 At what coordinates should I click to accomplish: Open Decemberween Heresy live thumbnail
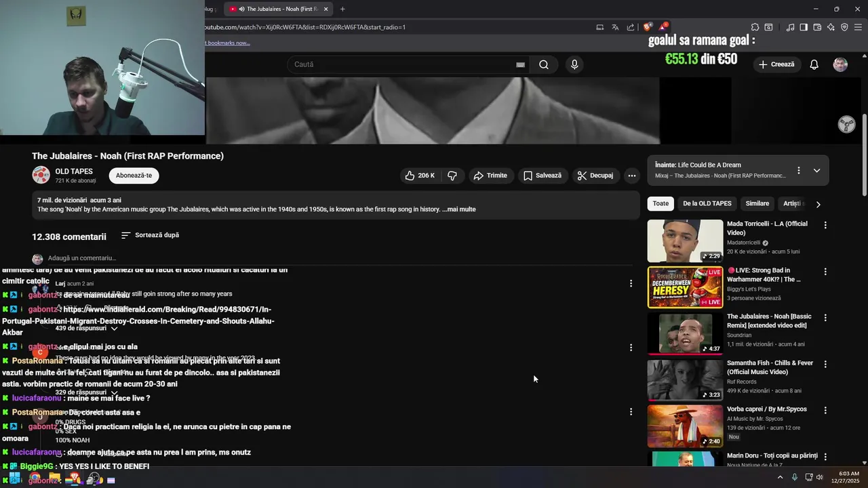pyautogui.click(x=685, y=287)
